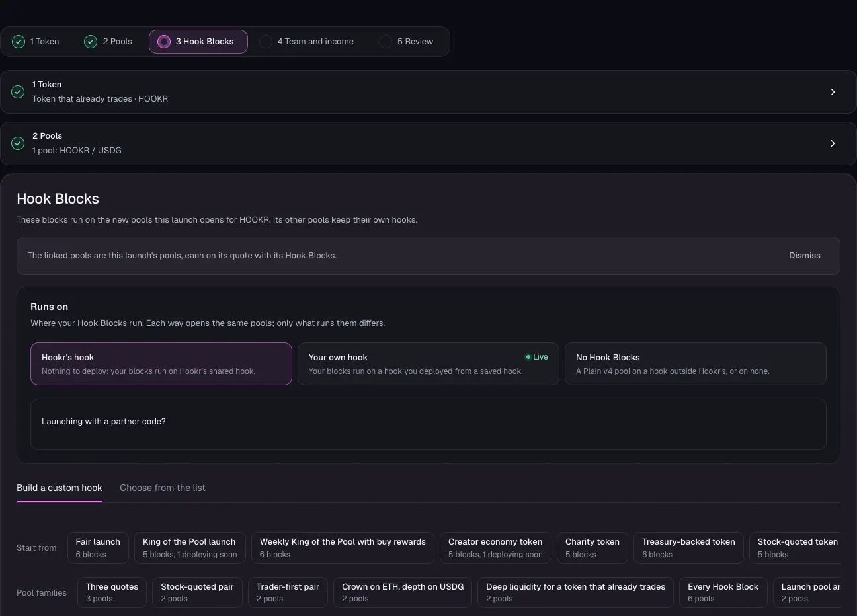Click the Hook Blocks heading
The image size is (857, 616).
58,199
